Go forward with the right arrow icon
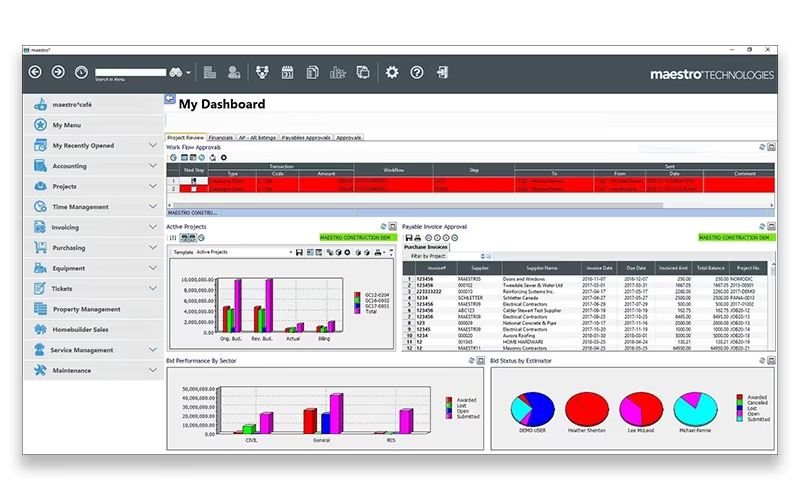800x500 pixels. 58,72
